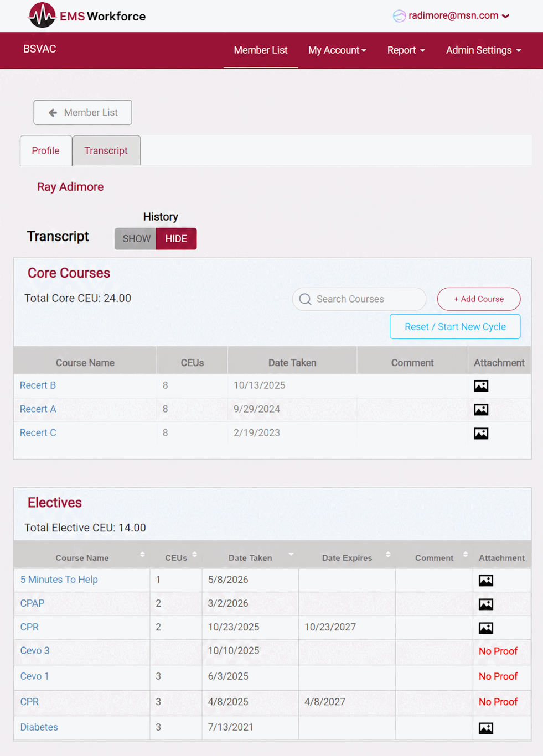Click the Ray Adimore member name
The height and width of the screenshot is (756, 543).
point(70,187)
